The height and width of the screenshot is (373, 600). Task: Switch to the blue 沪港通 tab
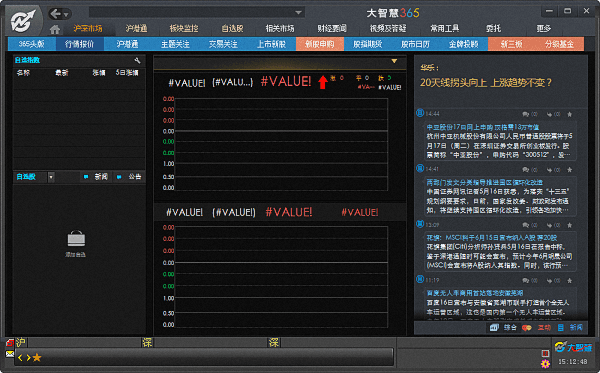(x=127, y=44)
